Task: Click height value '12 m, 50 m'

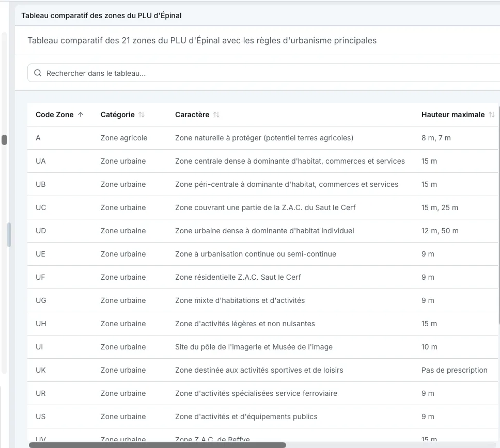Action: (x=440, y=231)
